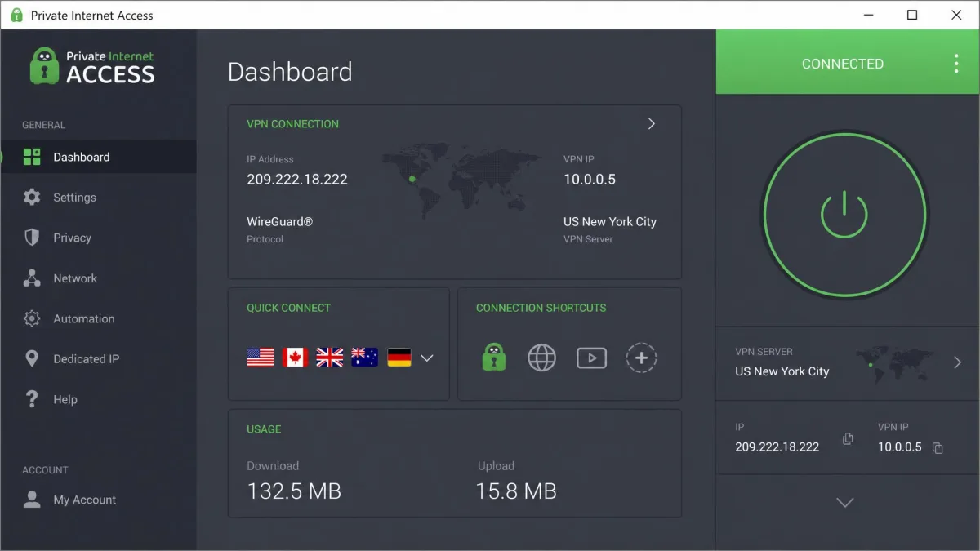Click the My Account person icon
The width and height of the screenshot is (980, 551).
coord(32,500)
